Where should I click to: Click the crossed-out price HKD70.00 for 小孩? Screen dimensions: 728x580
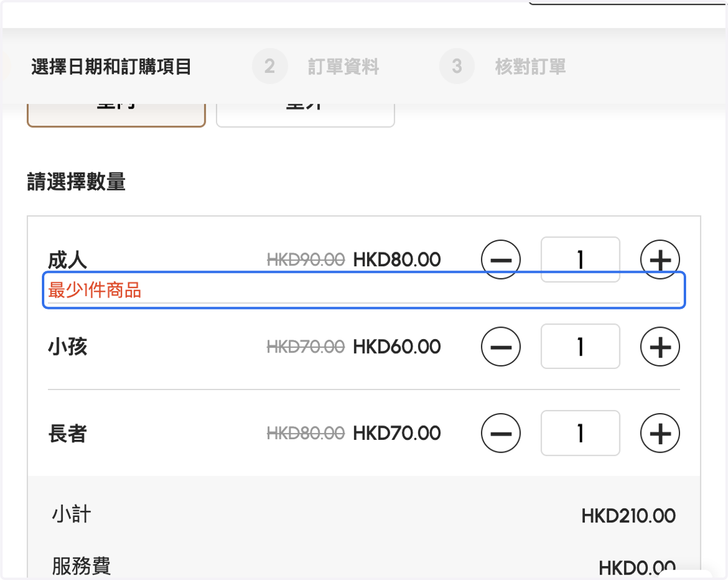click(306, 346)
